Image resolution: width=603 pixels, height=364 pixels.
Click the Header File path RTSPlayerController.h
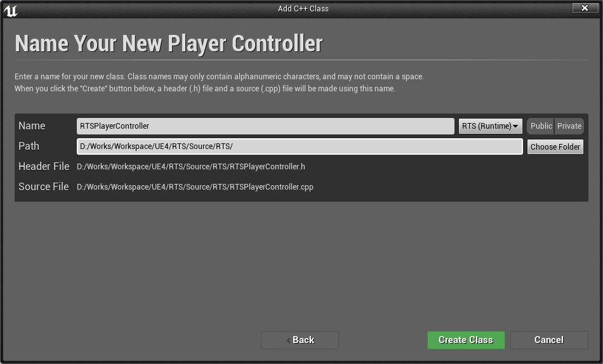pyautogui.click(x=191, y=167)
